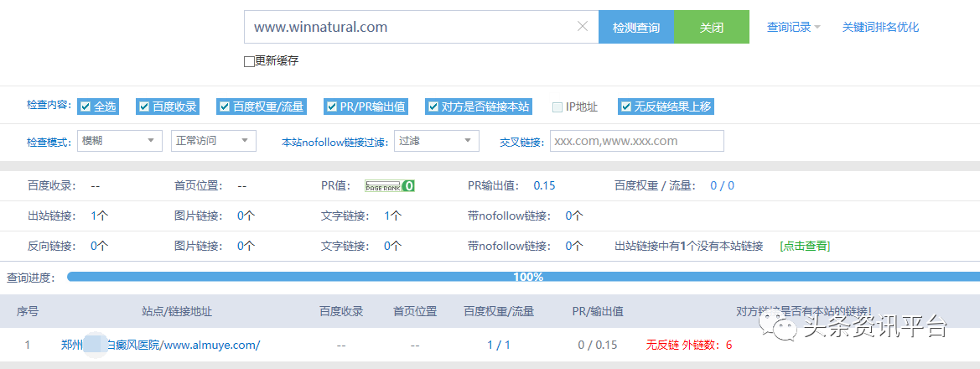Viewport: 980px width, 369px height.
Task: Expand the nofollow 过滤 dropdown
Action: [x=436, y=141]
